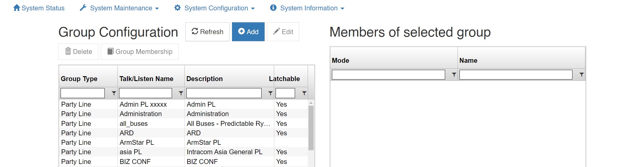Click the home icon beside System Status
Image resolution: width=644 pixels, height=167 pixels.
pos(17,8)
